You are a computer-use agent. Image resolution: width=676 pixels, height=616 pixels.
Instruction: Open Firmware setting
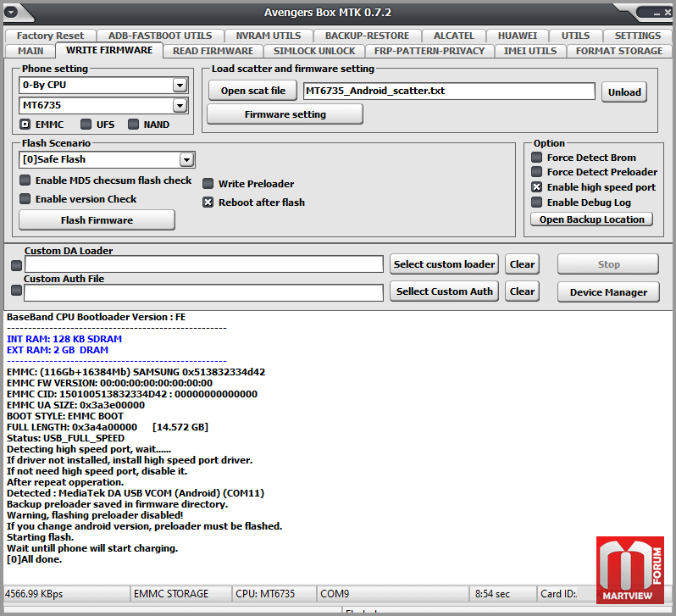coord(285,114)
